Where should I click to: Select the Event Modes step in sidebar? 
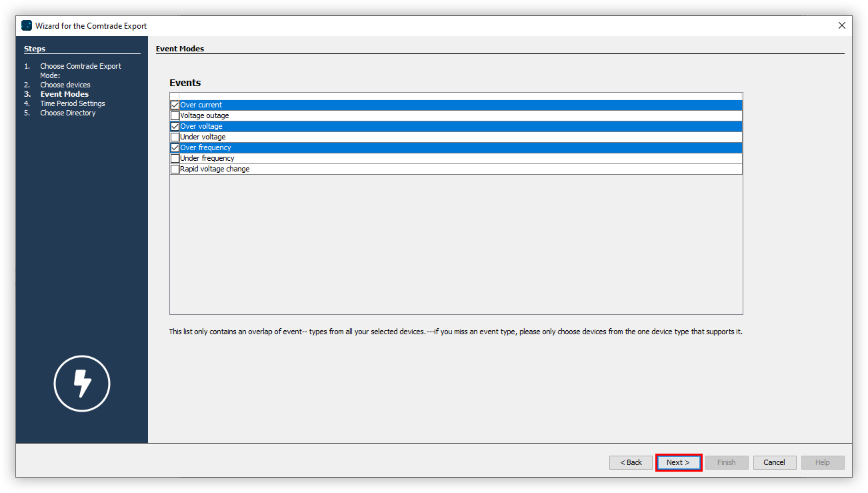[64, 94]
